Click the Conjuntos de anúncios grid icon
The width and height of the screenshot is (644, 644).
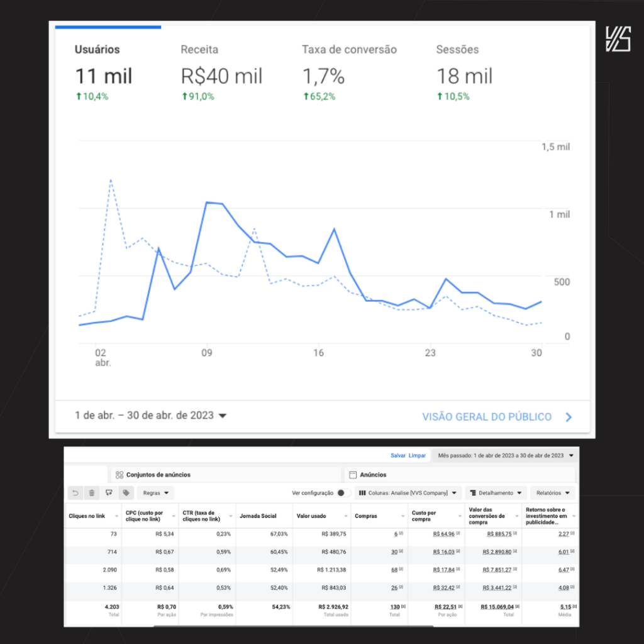[x=119, y=475]
